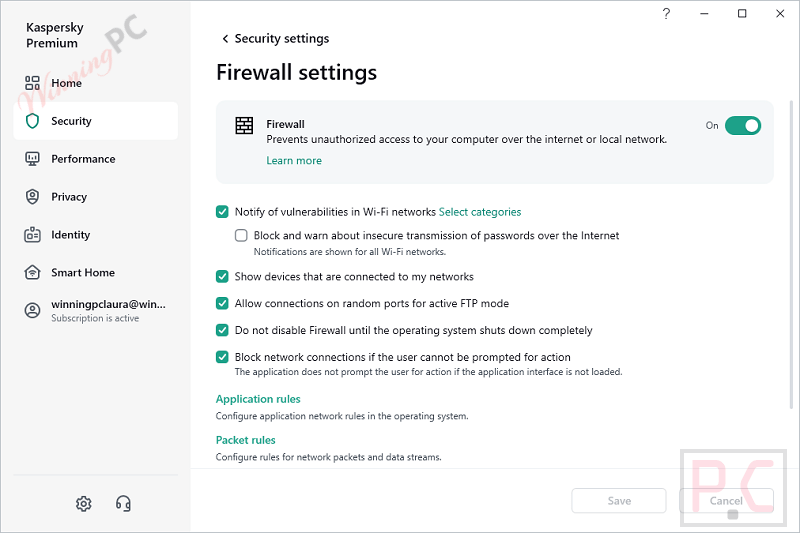Click the Smart Home wifi-house icon
The image size is (800, 533).
[32, 272]
